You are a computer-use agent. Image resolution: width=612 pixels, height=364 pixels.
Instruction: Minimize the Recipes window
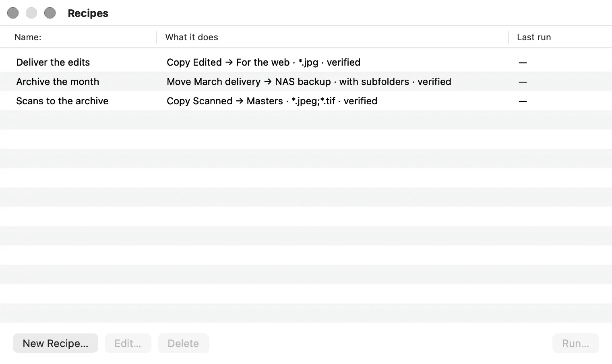pyautogui.click(x=31, y=13)
